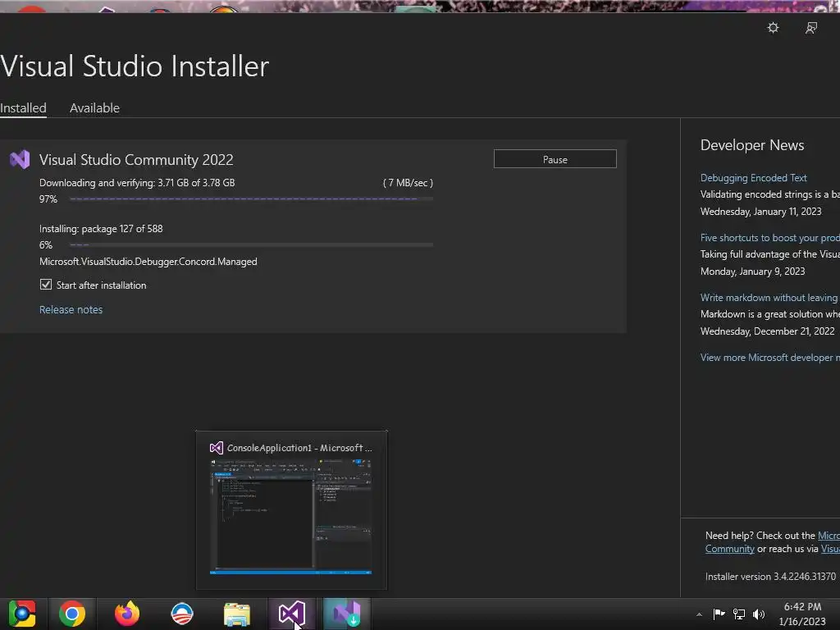This screenshot has width=840, height=630.
Task: Click the network status tray icon
Action: point(739,614)
